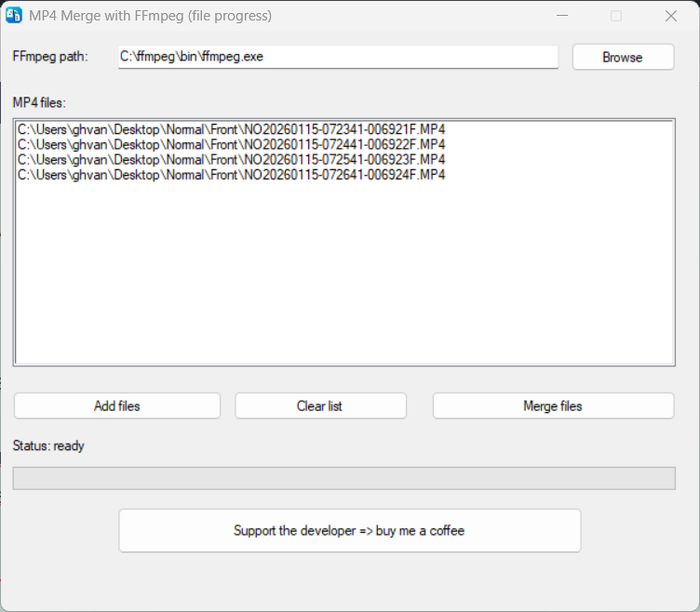Screen dimensions: 700x612
Task: Click the 'Status: ready' label
Action: point(48,446)
